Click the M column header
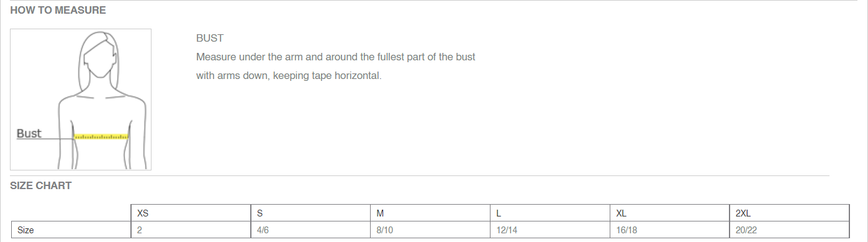Screen dimensions: 868x242 431,213
